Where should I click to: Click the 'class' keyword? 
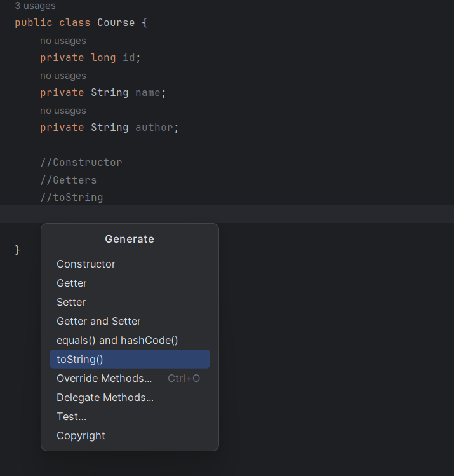[75, 22]
